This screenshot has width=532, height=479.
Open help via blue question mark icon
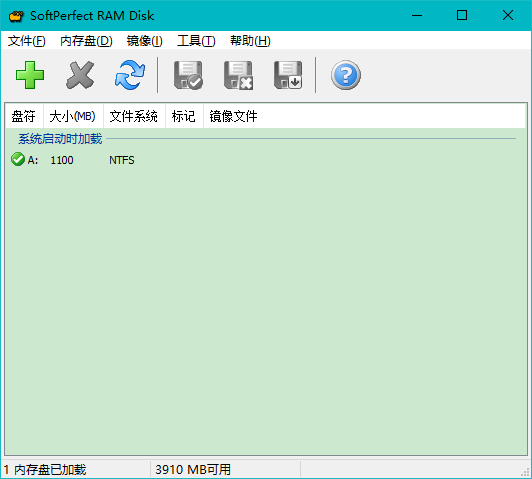pyautogui.click(x=346, y=75)
